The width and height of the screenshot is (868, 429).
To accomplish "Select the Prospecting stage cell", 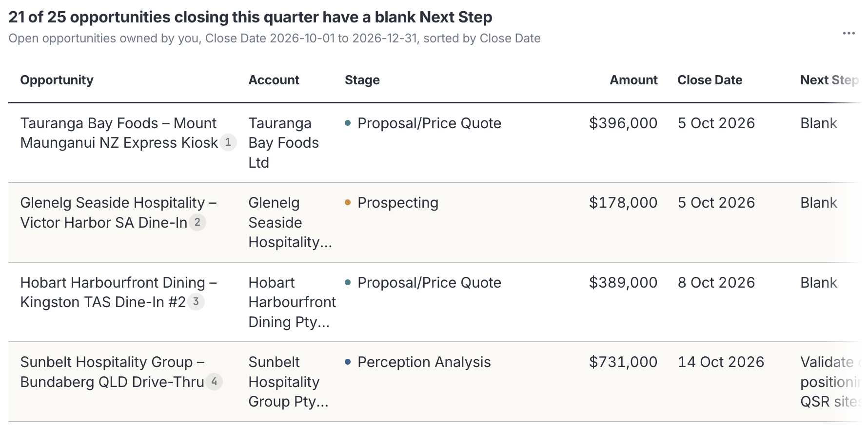I will tap(398, 203).
